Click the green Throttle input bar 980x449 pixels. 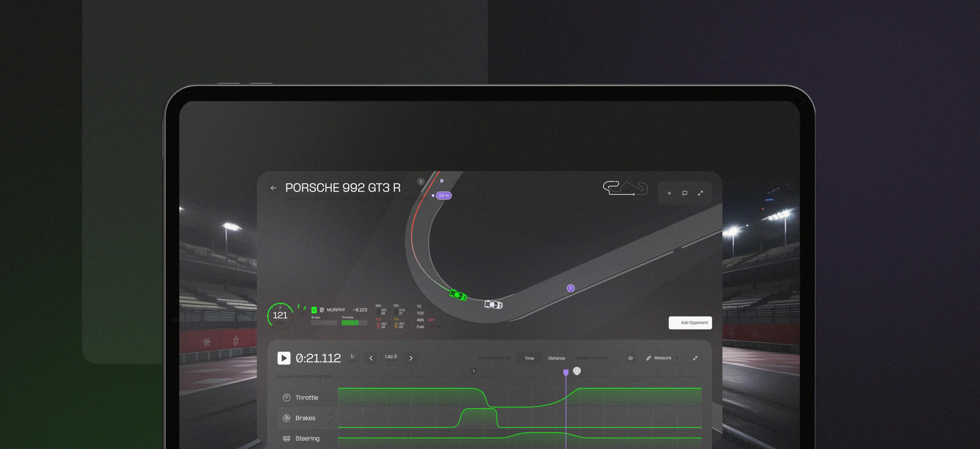[354, 323]
